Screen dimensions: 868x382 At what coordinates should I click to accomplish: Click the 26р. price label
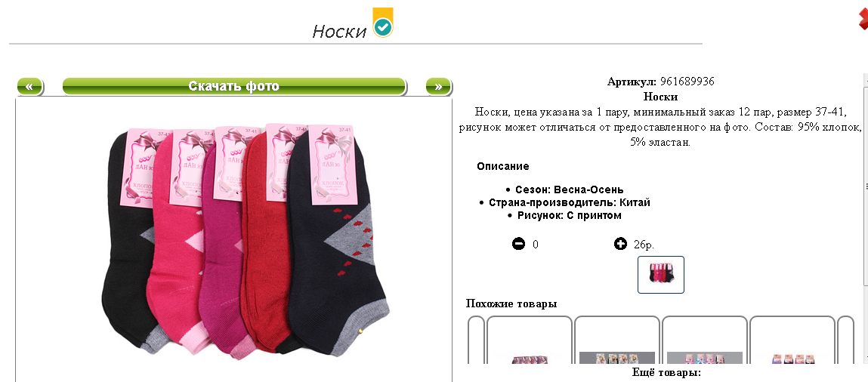point(644,245)
